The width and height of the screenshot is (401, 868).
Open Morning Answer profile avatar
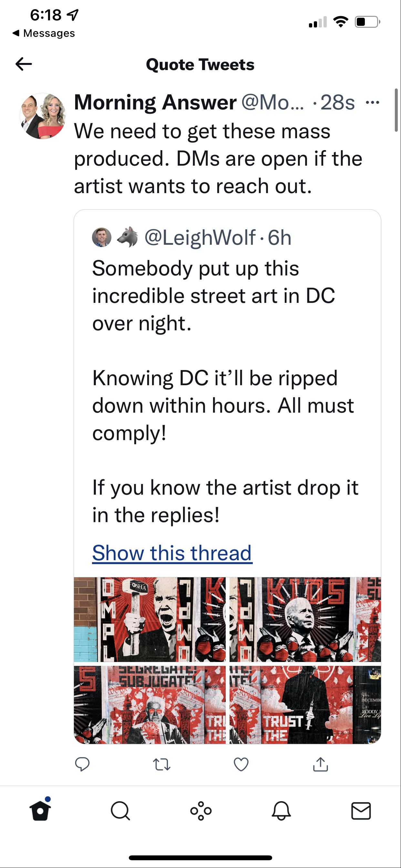(43, 116)
